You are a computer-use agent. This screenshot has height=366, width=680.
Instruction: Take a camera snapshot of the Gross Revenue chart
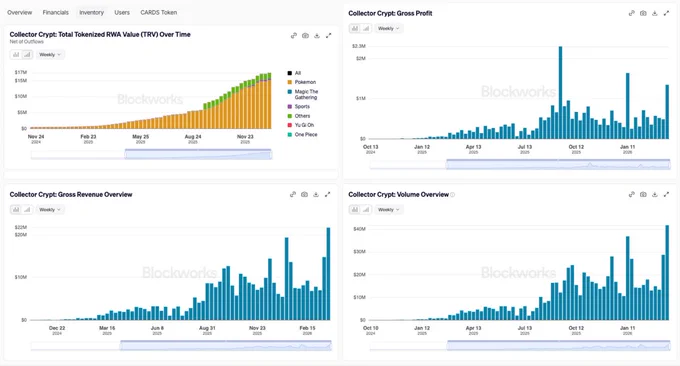(304, 195)
